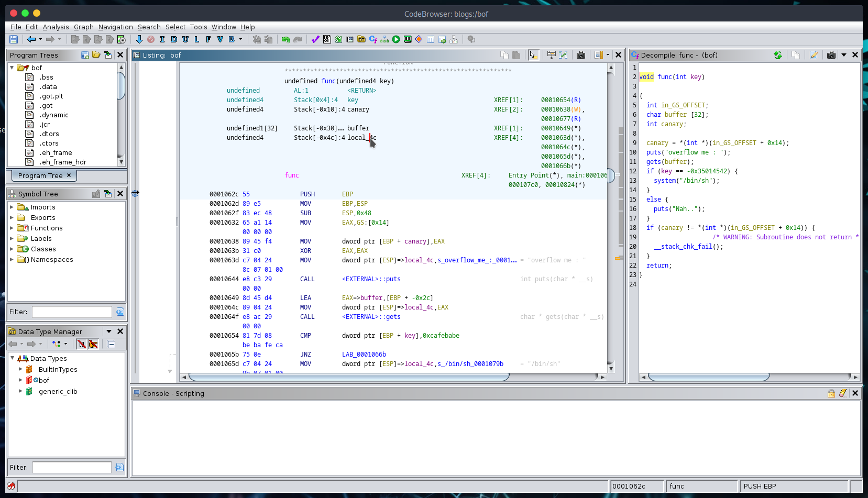Click the green Undo arrow
Image resolution: width=868 pixels, height=498 pixels.
[x=285, y=39]
